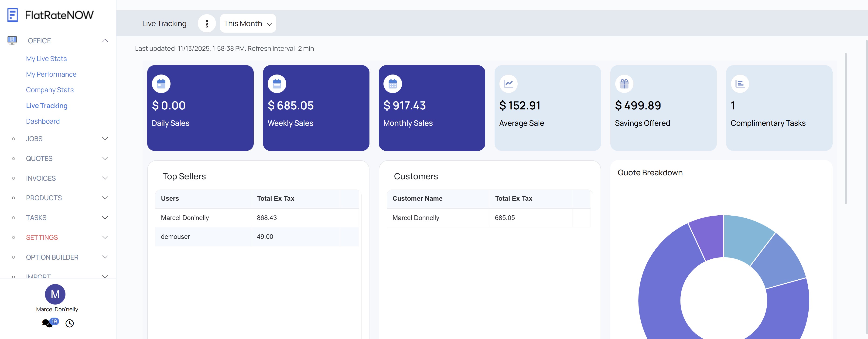Click the Office monitor icon in sidebar
868x339 pixels.
(12, 41)
